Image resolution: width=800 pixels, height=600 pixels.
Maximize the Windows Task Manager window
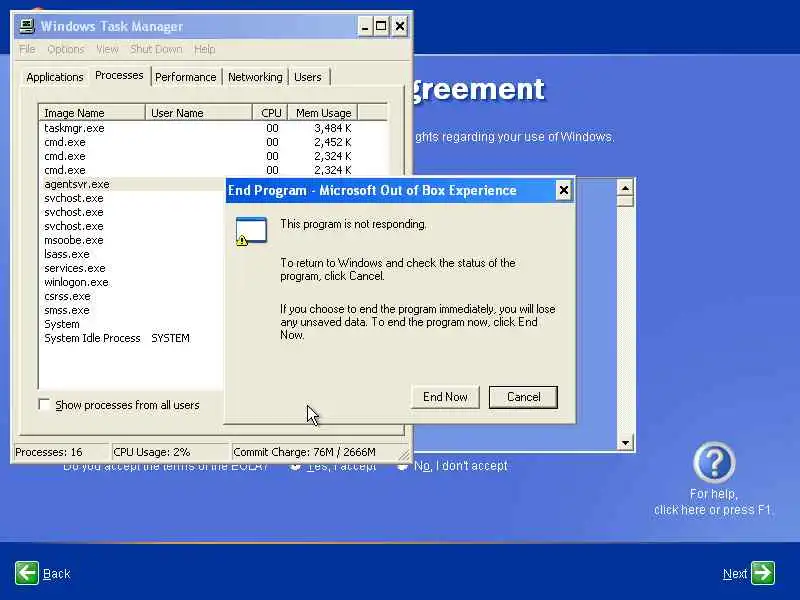click(381, 26)
